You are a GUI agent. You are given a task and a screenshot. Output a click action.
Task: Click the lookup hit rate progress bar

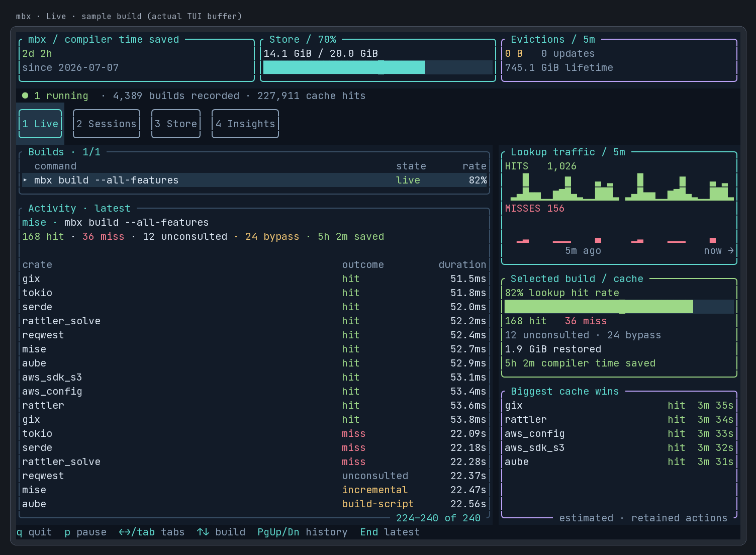[x=619, y=307]
